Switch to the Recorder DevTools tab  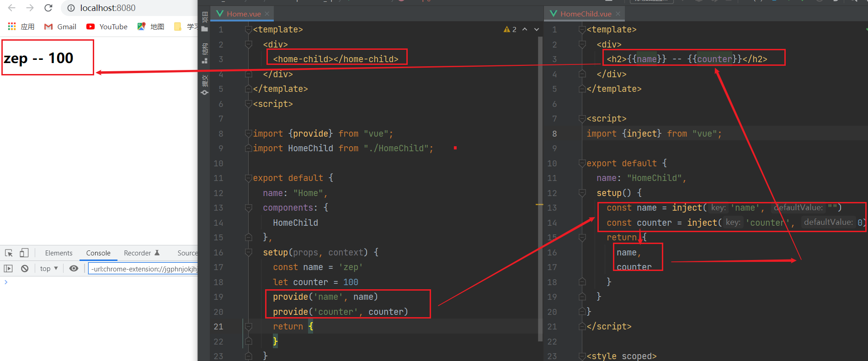point(141,253)
